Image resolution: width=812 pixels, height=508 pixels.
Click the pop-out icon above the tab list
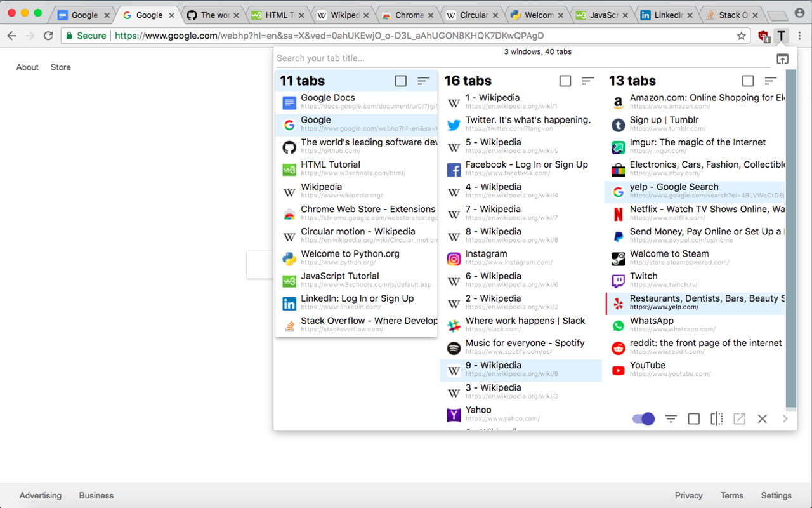point(782,58)
